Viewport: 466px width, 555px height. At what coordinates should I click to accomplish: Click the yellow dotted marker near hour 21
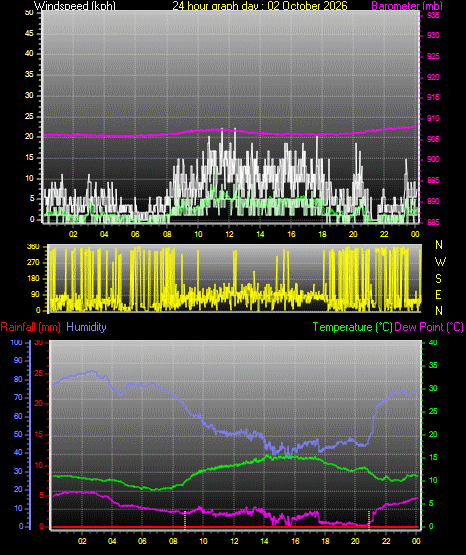[369, 520]
